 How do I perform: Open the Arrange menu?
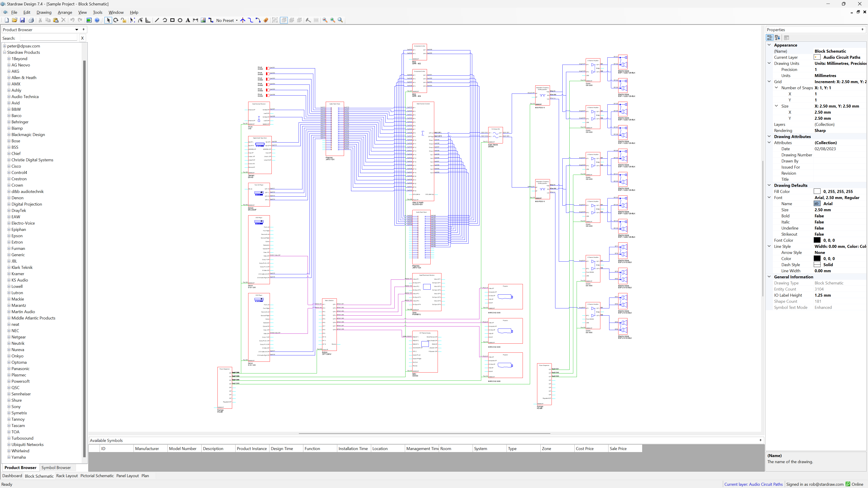[x=65, y=12]
